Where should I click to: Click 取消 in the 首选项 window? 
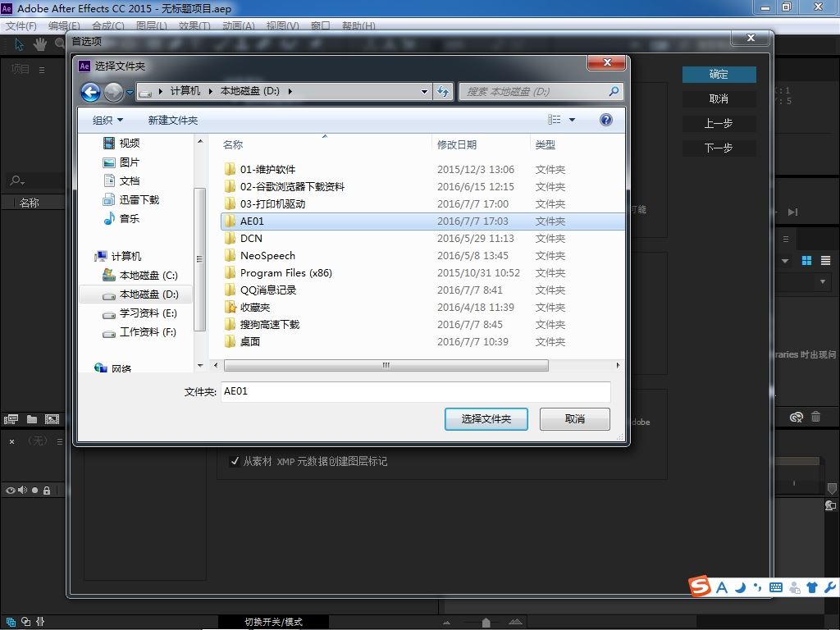pos(719,98)
